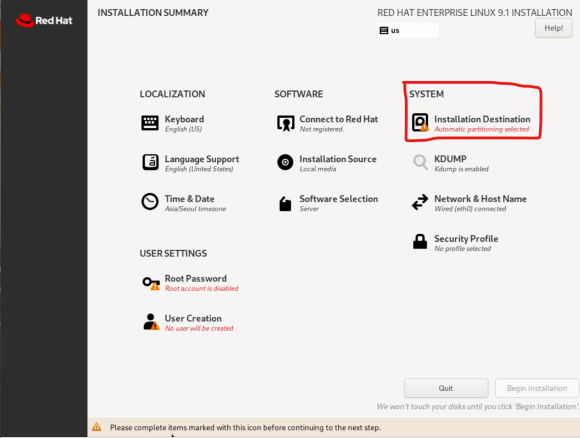Screen dimensions: 580x438
Task: Click the Time & Date clock icon
Action: tap(150, 202)
